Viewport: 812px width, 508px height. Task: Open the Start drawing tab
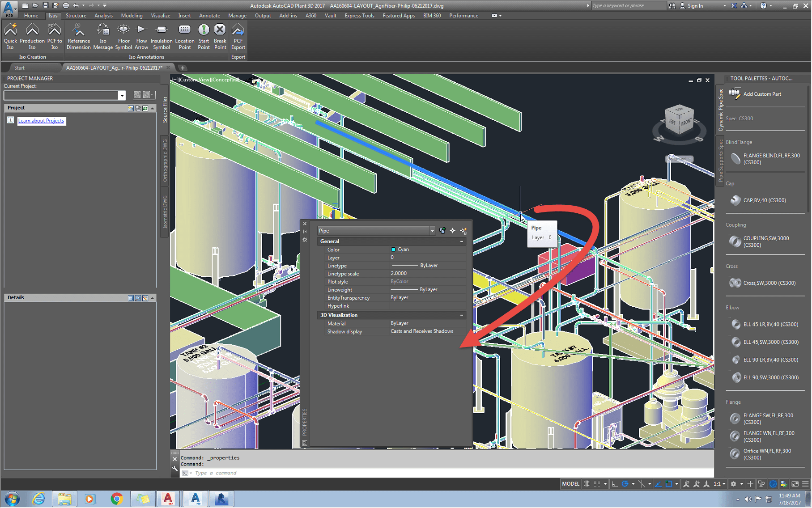tap(19, 68)
